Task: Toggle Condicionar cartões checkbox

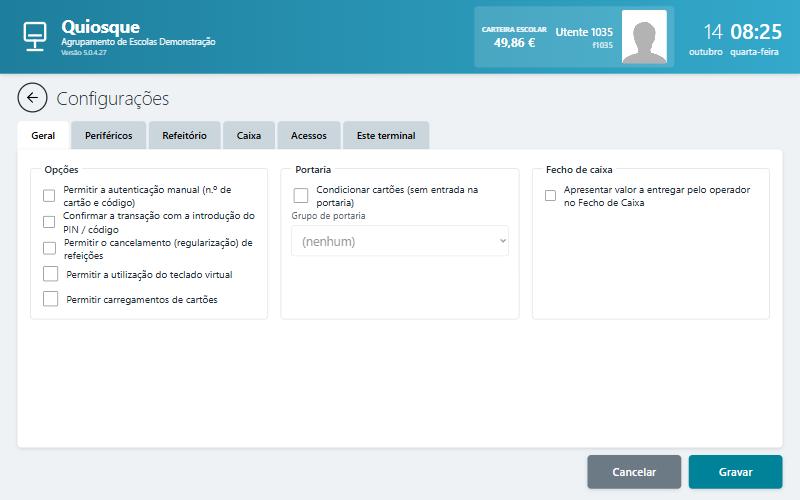Action: (301, 195)
